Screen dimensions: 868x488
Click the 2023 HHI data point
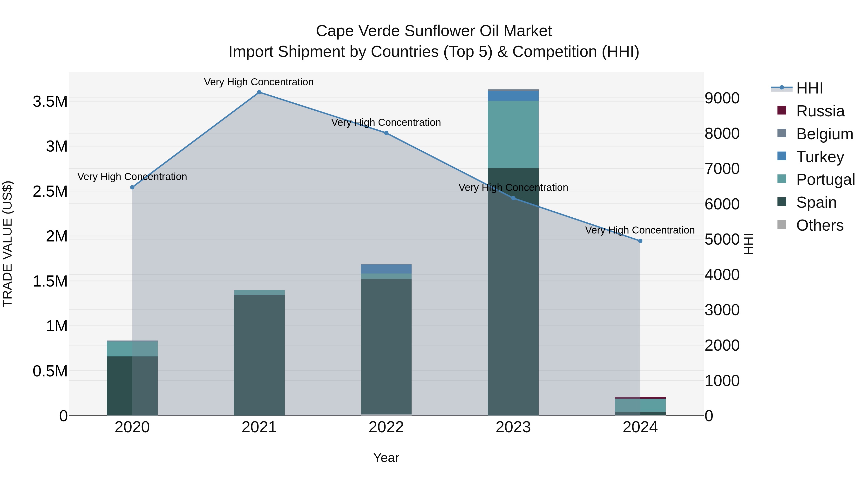pos(513,198)
